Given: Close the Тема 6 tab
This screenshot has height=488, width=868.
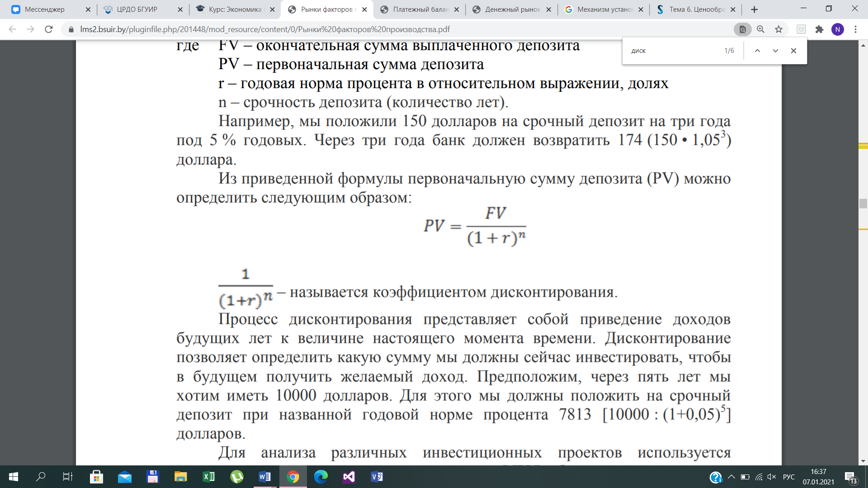Looking at the screenshot, I should tap(733, 9).
